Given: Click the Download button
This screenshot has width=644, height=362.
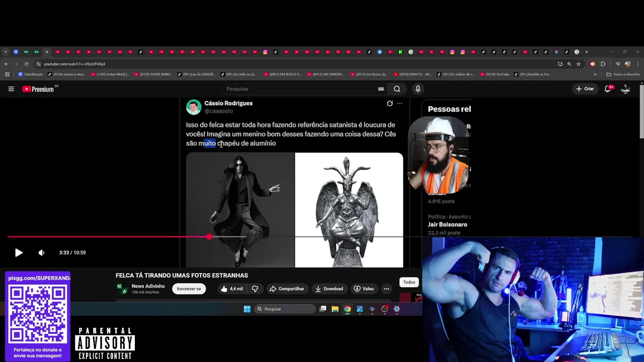Looking at the screenshot, I should pyautogui.click(x=329, y=289).
